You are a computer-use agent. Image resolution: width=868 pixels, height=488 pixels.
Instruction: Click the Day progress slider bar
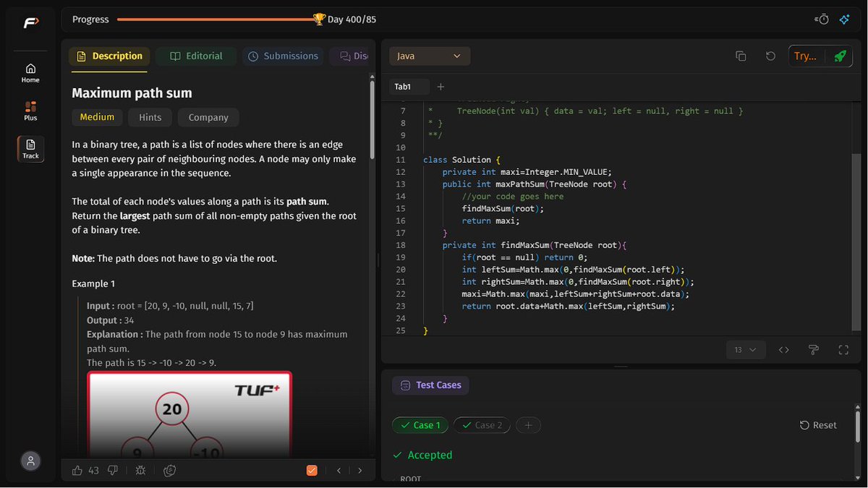point(215,20)
